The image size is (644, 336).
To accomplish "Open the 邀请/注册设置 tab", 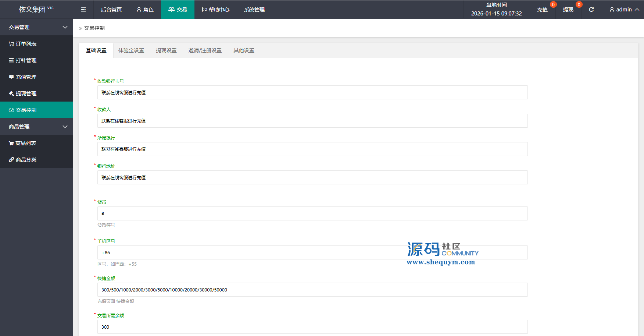I will [205, 50].
